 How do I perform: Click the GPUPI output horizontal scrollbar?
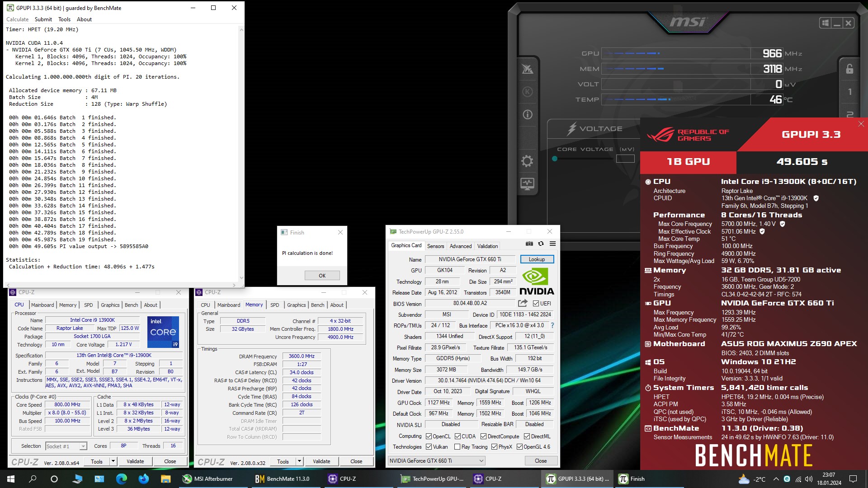click(121, 285)
